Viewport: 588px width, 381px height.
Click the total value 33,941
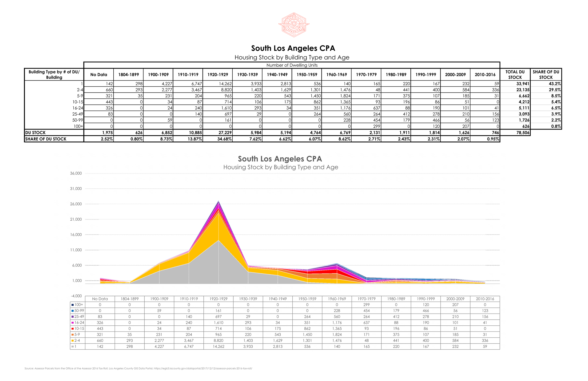(523, 84)
